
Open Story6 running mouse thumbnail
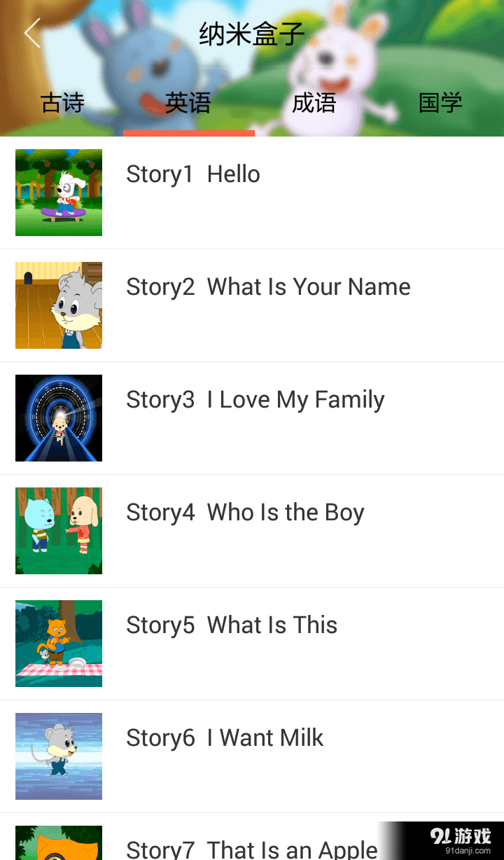tap(59, 756)
